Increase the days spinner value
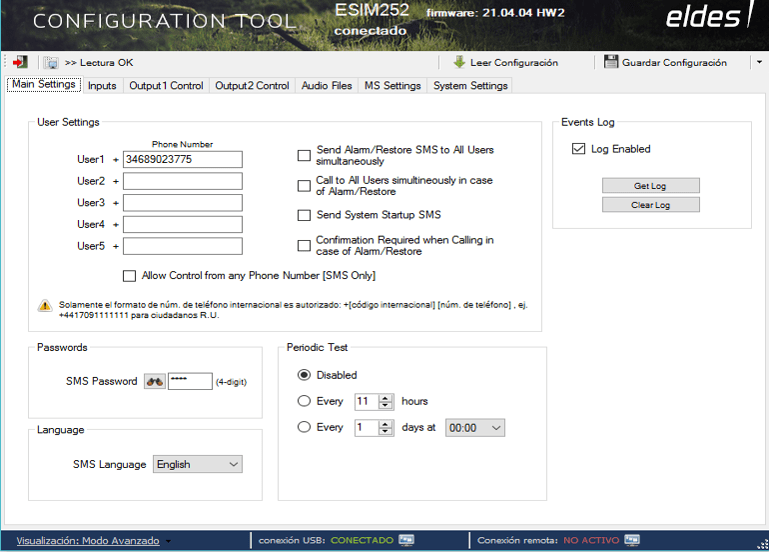This screenshot has height=552, width=769. click(386, 424)
